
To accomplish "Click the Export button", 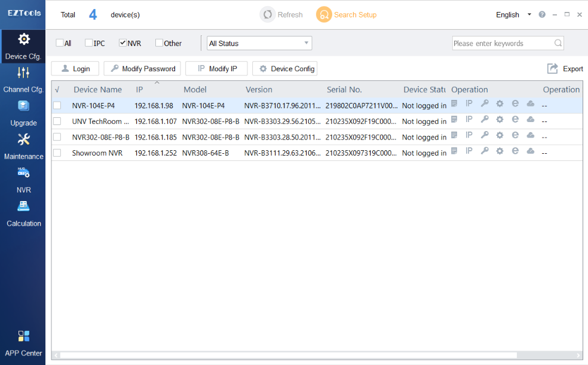I will (565, 69).
